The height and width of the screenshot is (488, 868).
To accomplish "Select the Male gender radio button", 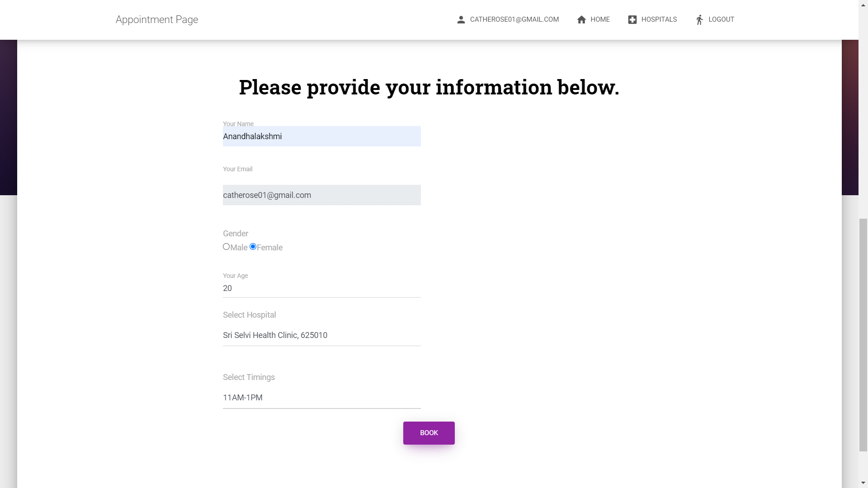I will point(226,247).
